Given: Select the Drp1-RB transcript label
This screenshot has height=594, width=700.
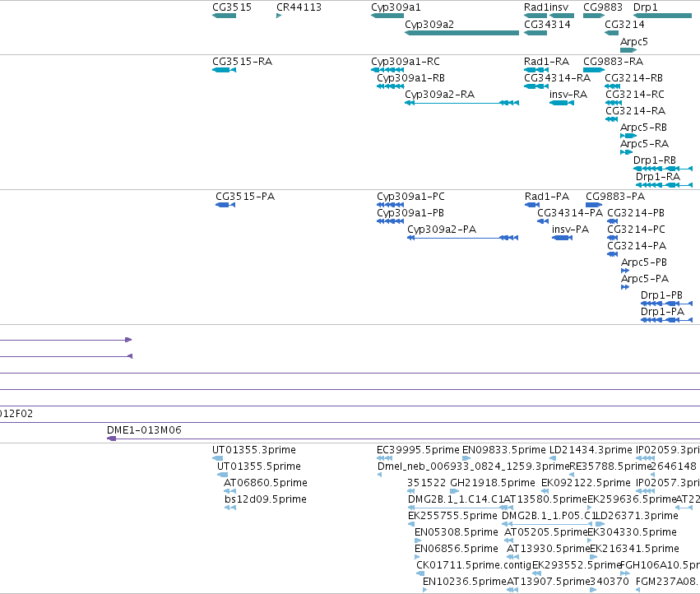Looking at the screenshot, I should tap(655, 160).
